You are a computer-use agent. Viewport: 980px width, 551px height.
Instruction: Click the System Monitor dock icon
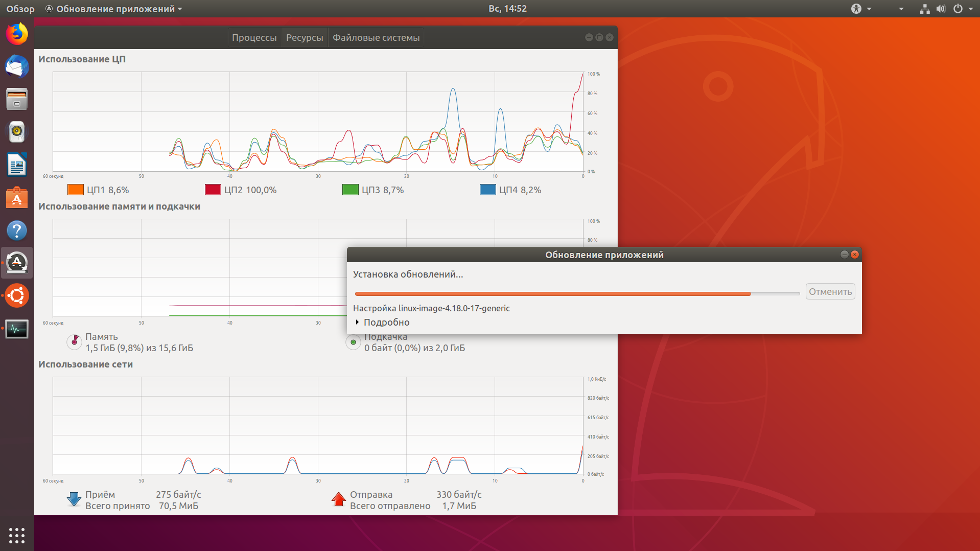(x=17, y=329)
